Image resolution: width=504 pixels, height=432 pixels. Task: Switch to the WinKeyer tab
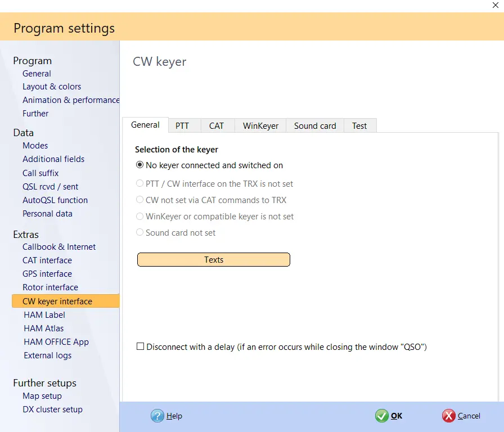click(x=260, y=125)
